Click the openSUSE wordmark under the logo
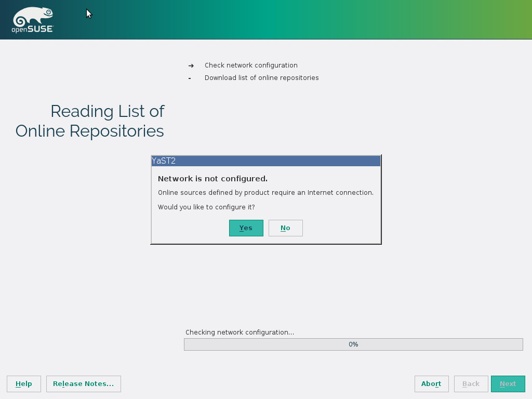The height and width of the screenshot is (399, 532). pos(32,30)
